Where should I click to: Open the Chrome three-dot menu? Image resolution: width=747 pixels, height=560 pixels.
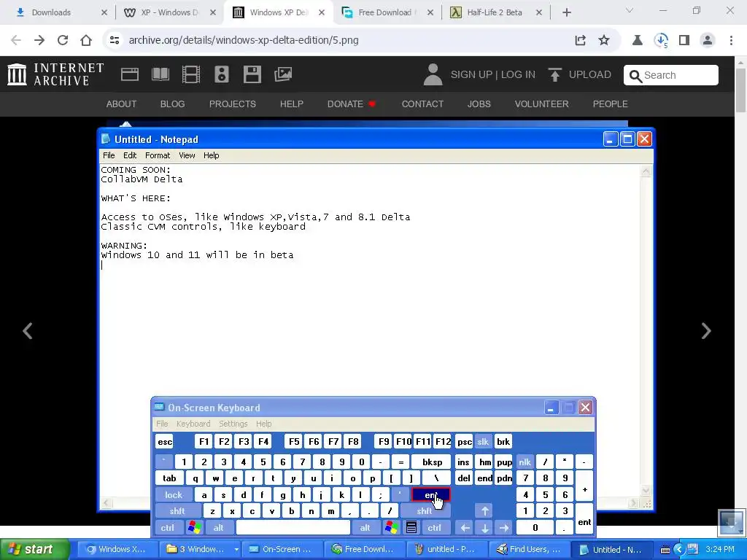pos(731,40)
